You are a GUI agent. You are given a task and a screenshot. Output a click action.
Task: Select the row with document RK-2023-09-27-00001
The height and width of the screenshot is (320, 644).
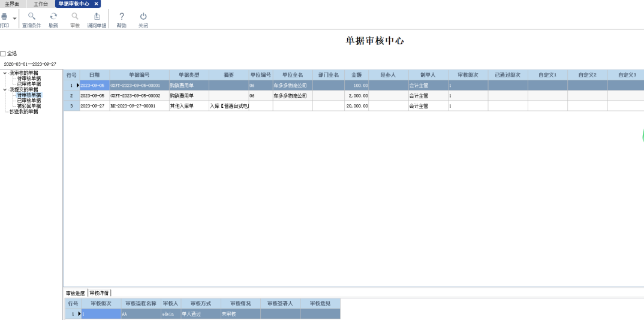133,106
